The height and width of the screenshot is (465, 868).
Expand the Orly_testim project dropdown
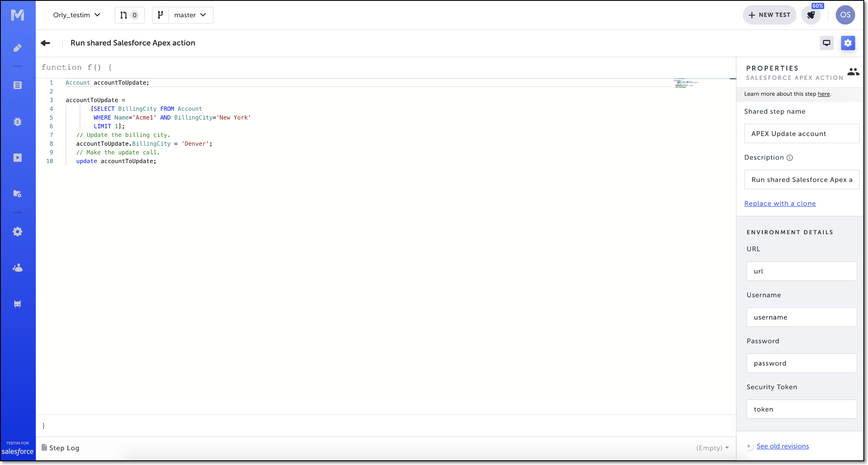(x=77, y=15)
